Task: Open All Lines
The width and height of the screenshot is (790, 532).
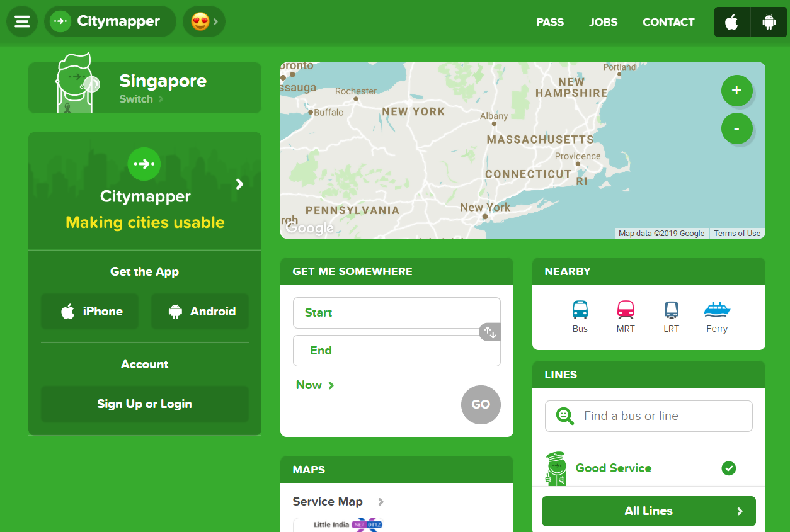Action: [649, 511]
